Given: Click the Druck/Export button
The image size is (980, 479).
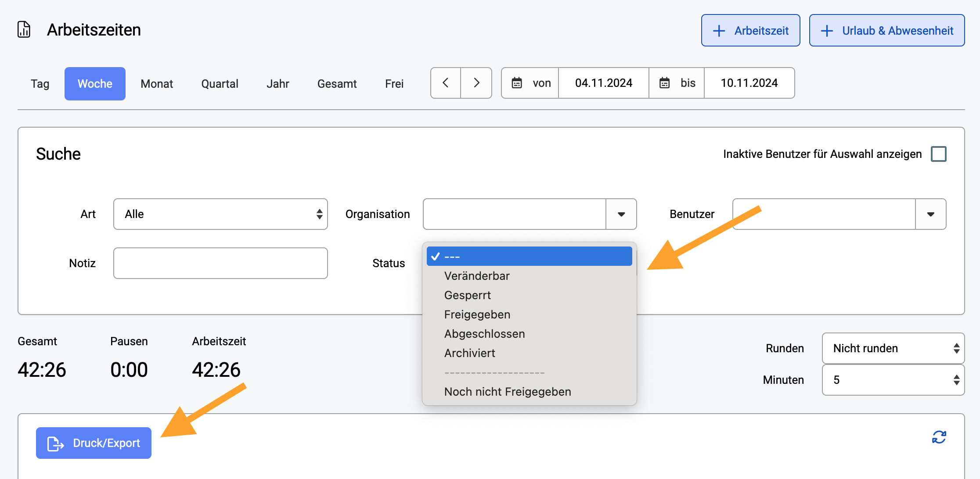Looking at the screenshot, I should point(94,443).
